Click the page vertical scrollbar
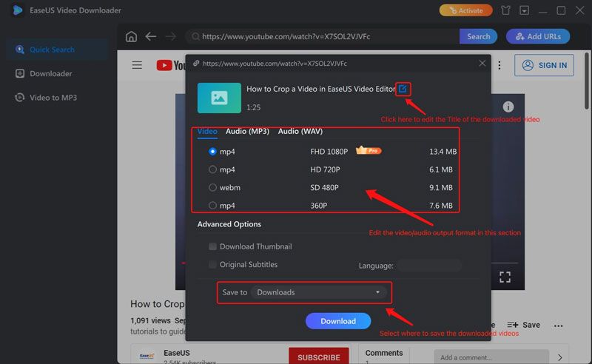The height and width of the screenshot is (364, 592). click(586, 81)
